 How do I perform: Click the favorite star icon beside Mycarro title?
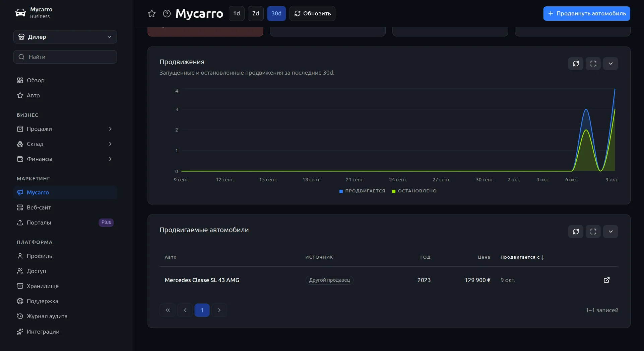(152, 13)
